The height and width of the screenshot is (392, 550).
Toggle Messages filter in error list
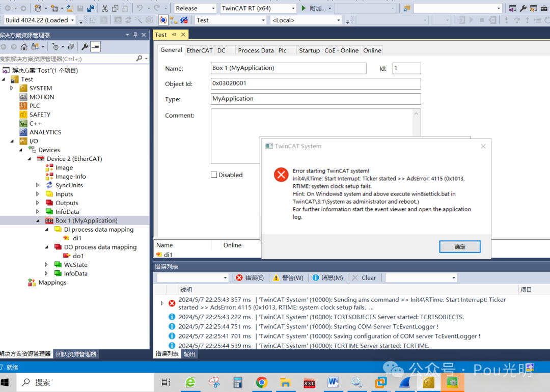point(327,277)
